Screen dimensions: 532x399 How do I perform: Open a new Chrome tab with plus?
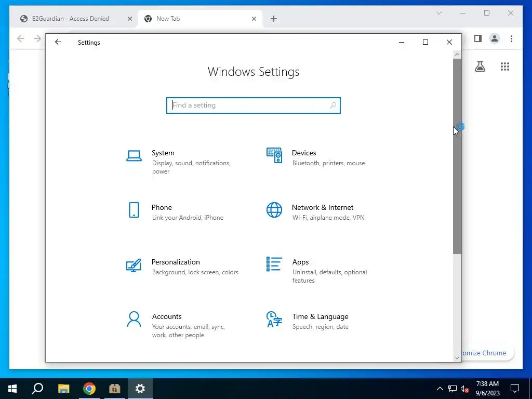[274, 19]
